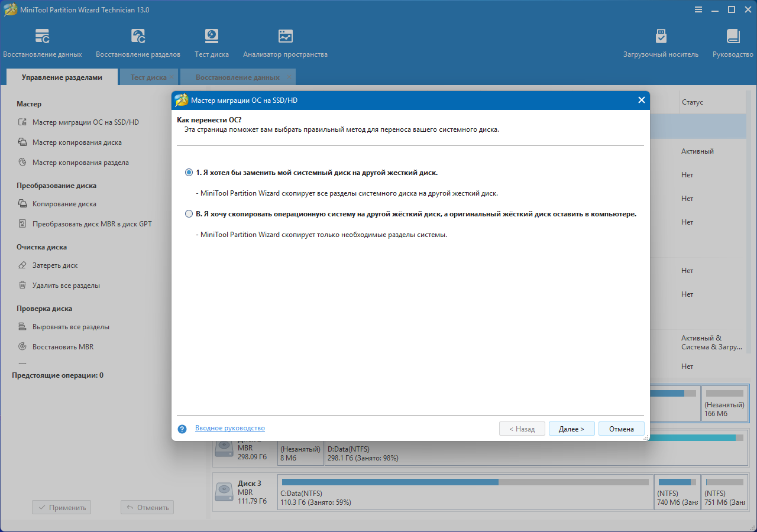757x532 pixels.
Task: Select option B copy OS only
Action: pos(189,214)
